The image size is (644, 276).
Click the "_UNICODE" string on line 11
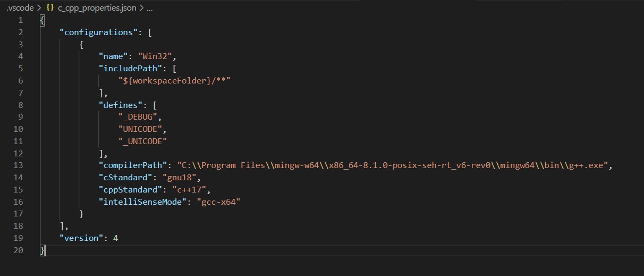click(x=143, y=141)
